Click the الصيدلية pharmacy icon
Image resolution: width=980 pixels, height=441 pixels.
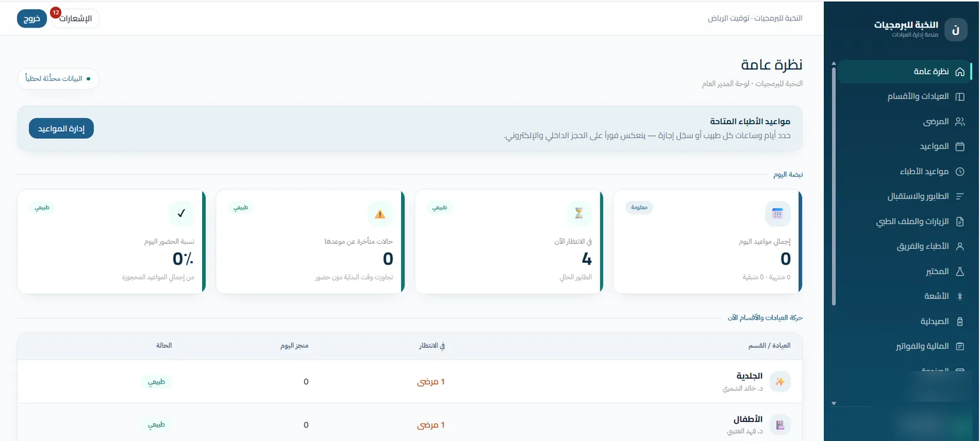pyautogui.click(x=960, y=322)
